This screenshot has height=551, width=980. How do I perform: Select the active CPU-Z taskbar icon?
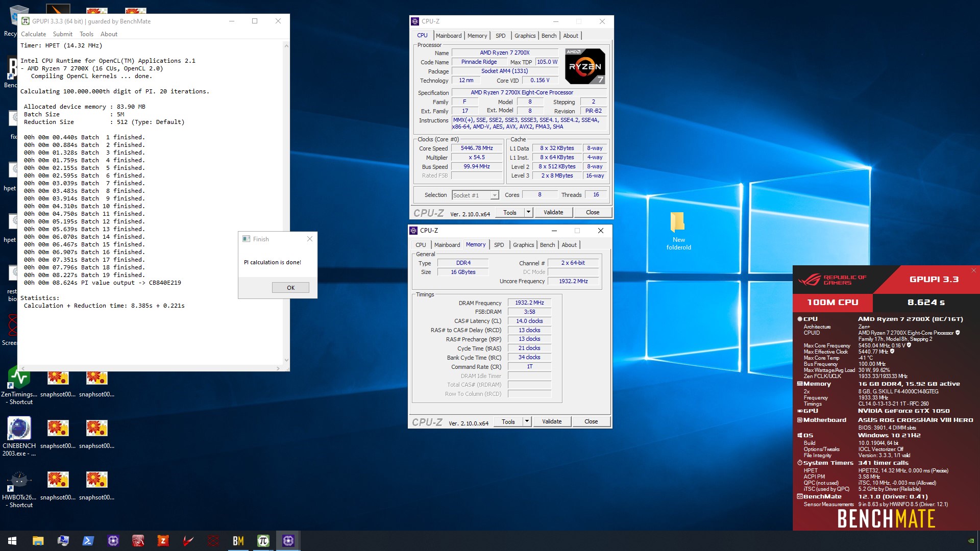pos(288,541)
